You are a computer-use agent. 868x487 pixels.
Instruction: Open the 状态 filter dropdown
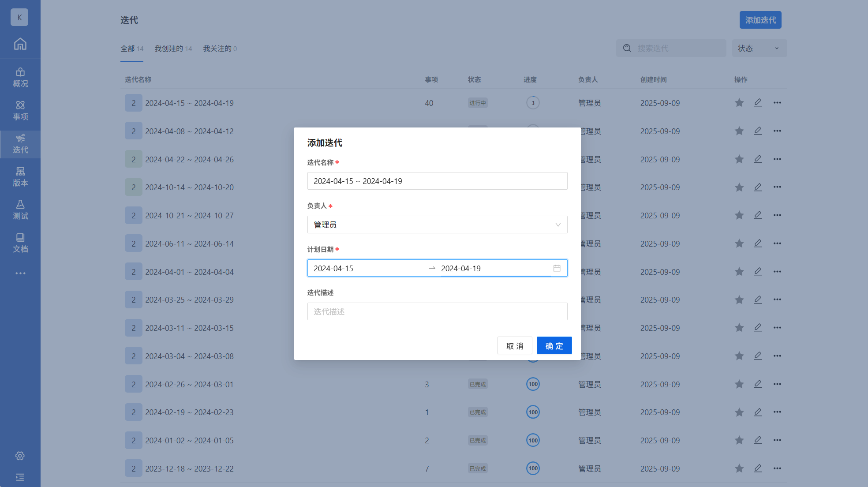pos(759,48)
